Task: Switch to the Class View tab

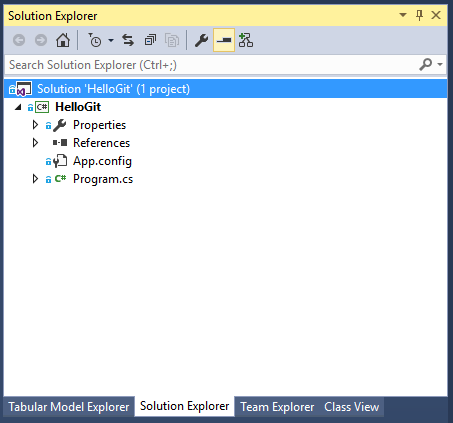Action: 351,407
